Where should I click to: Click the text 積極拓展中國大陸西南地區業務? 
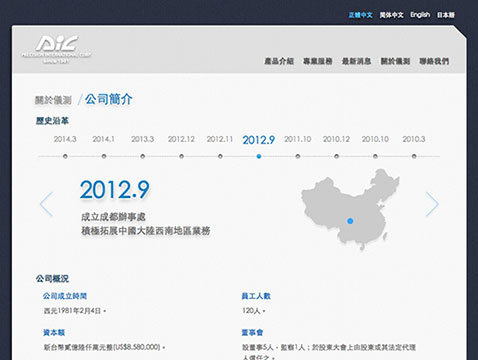click(146, 231)
